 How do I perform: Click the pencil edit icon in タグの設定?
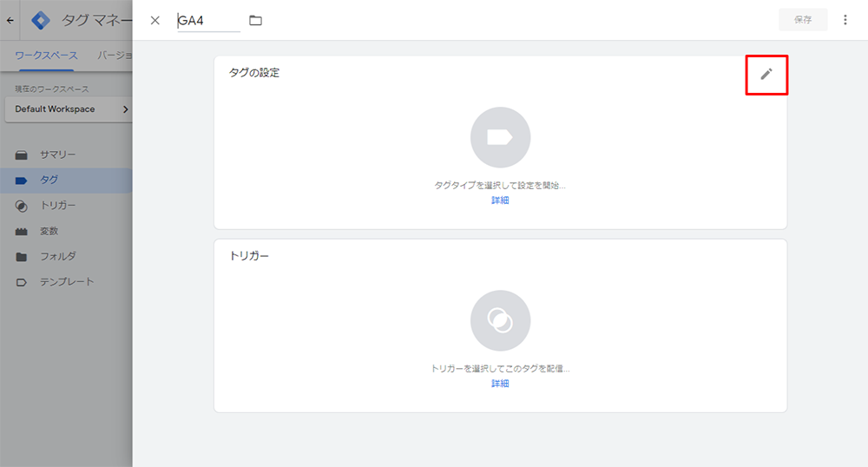pos(766,75)
